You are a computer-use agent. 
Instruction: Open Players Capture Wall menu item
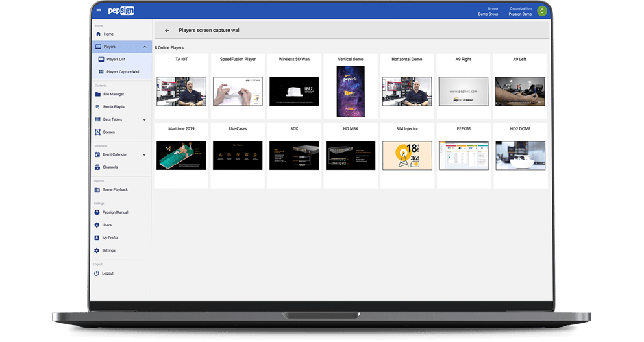click(x=121, y=72)
